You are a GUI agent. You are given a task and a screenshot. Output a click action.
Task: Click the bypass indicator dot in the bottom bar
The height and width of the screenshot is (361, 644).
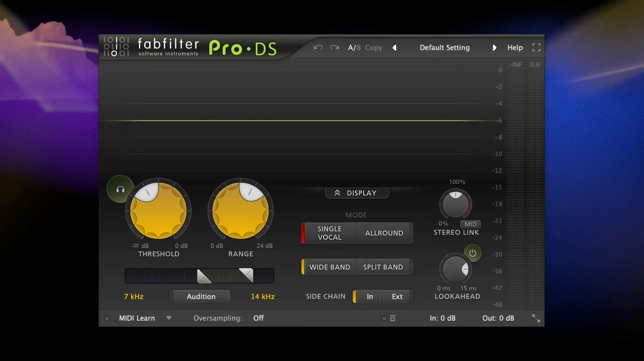384,318
